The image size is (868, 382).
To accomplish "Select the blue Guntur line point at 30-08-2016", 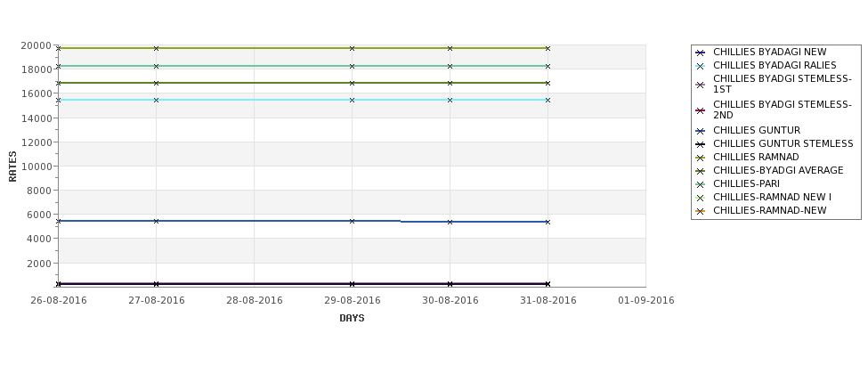I will [x=450, y=222].
